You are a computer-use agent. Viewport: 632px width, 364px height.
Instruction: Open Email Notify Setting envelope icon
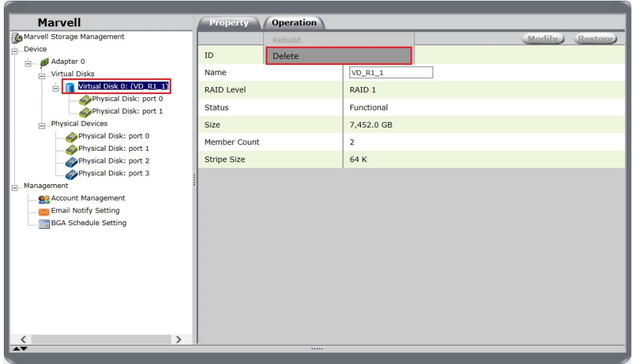point(44,211)
